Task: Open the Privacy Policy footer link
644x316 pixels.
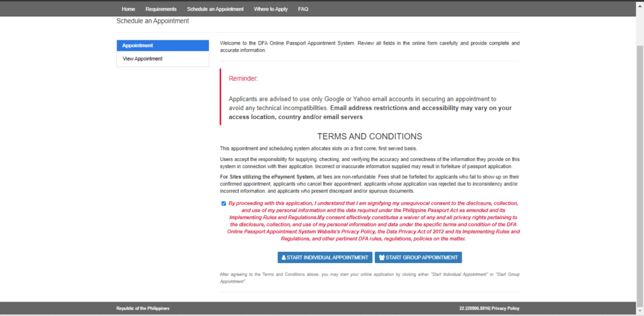Action: point(506,308)
